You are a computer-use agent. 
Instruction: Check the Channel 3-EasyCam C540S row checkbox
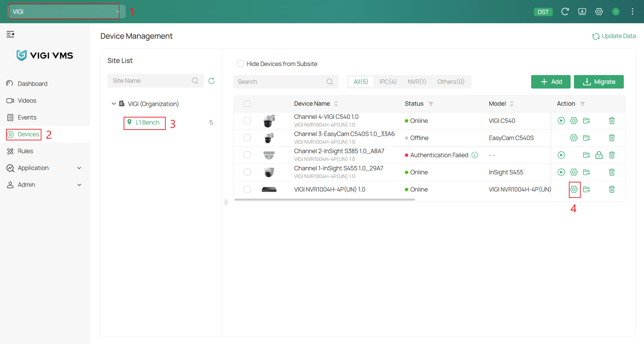tap(247, 138)
